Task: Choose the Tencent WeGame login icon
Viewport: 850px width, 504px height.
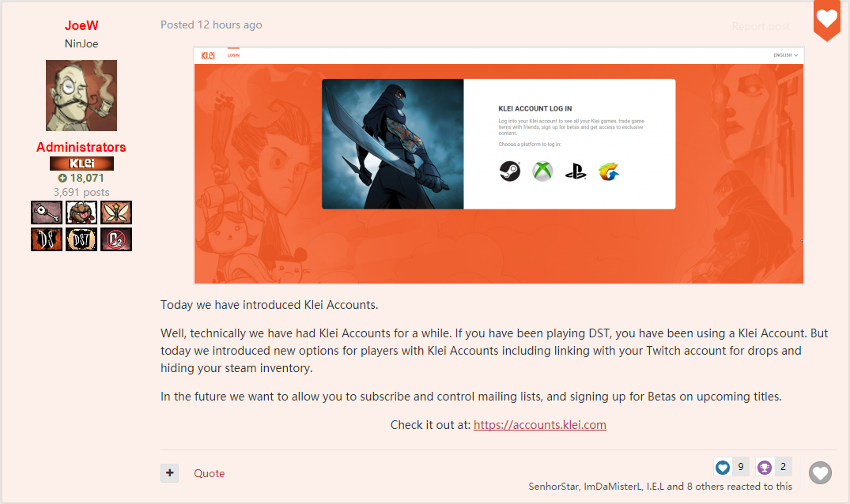Action: 609,171
